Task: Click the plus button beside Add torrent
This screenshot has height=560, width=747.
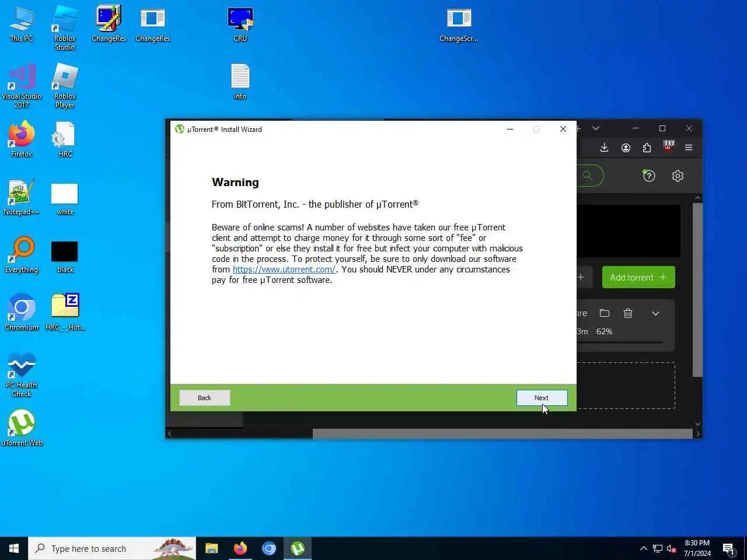Action: [581, 278]
